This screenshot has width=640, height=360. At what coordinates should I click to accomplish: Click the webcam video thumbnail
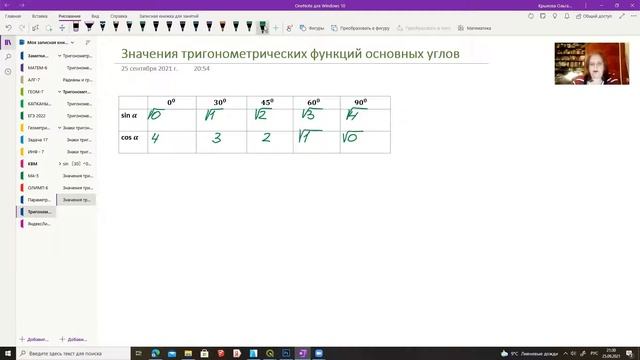[x=591, y=64]
